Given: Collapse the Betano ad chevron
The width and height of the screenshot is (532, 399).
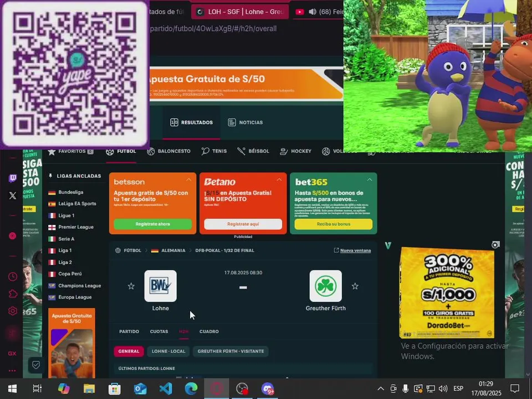Looking at the screenshot, I should 279,180.
